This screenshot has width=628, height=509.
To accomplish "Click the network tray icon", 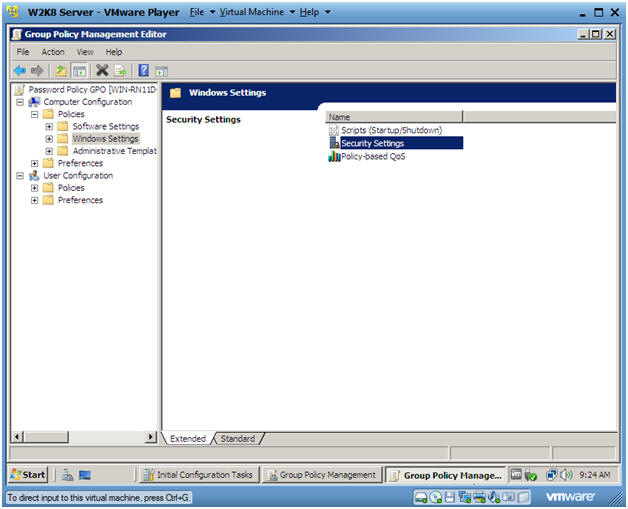I will pyautogui.click(x=552, y=475).
